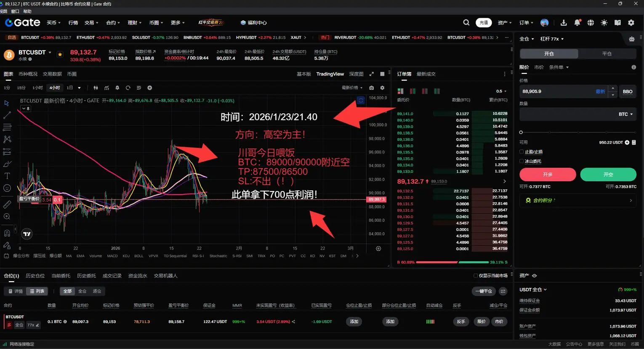Image resolution: width=644 pixels, height=349 pixels.
Task: Select the ruler measurement tool
Action: [x=7, y=204]
